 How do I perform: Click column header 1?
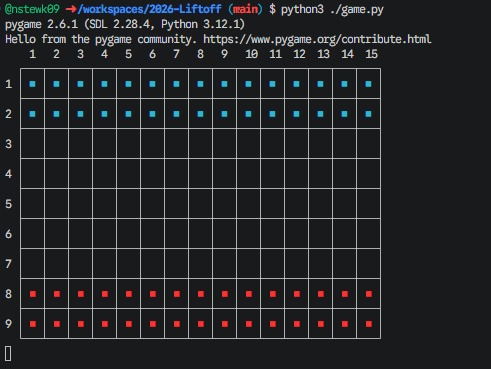(x=32, y=54)
